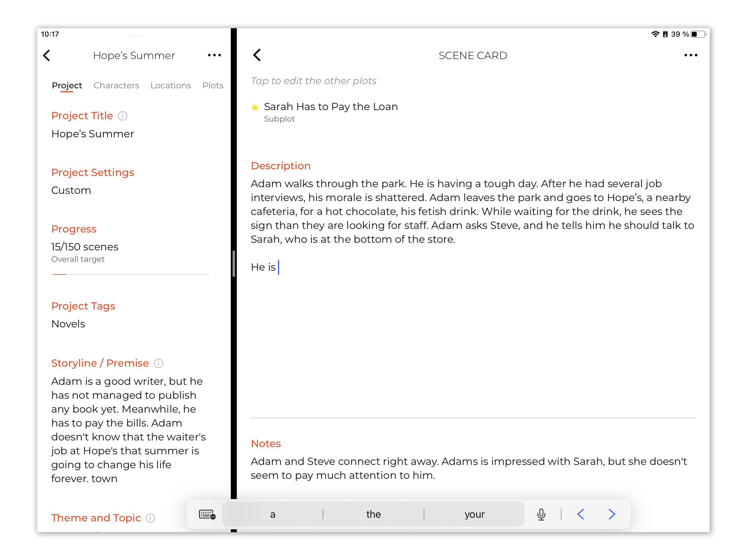
Task: Open Project Settings Custom value
Action: (x=71, y=190)
